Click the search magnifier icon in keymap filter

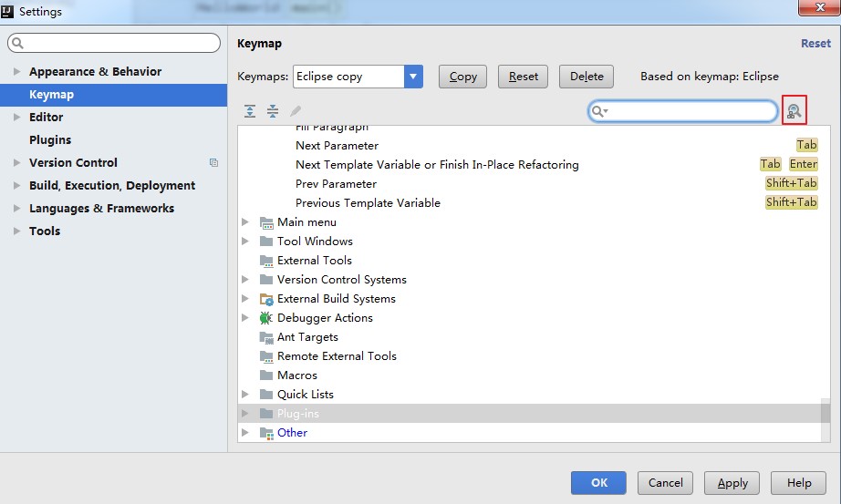(599, 111)
